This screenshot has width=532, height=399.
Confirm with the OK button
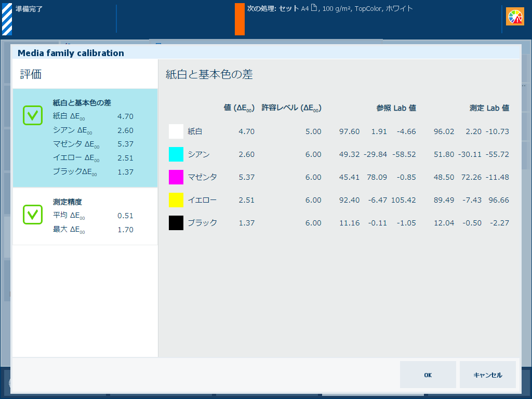[x=428, y=375]
